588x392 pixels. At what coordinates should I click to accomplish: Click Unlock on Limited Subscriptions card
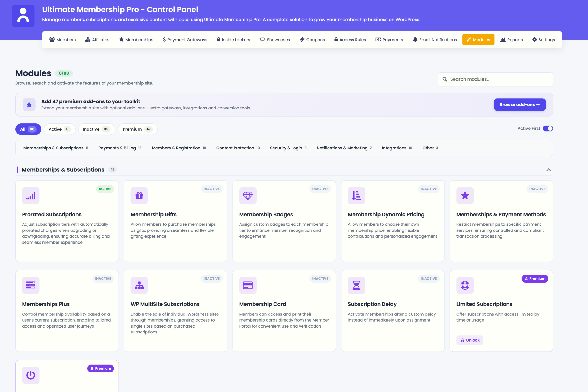pyautogui.click(x=470, y=340)
